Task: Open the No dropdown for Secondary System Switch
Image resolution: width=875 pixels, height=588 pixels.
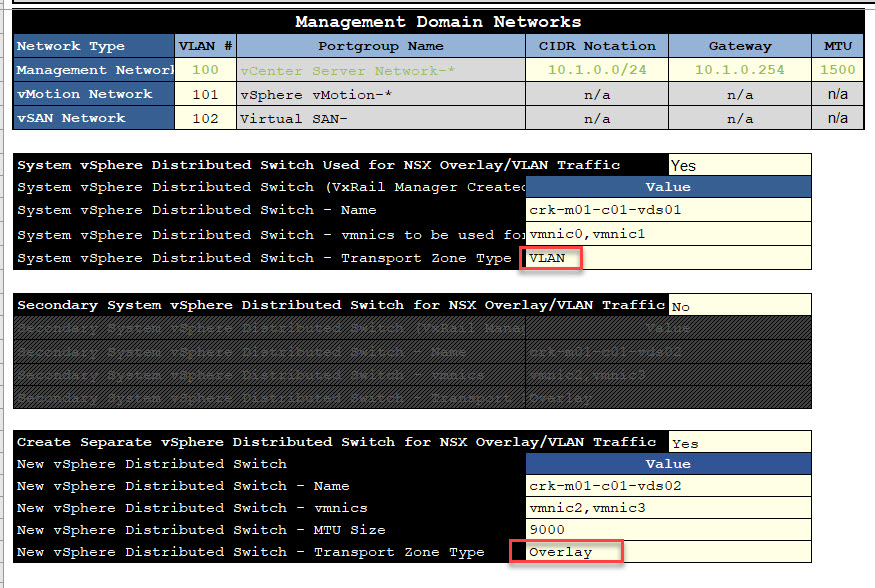Action: point(739,306)
